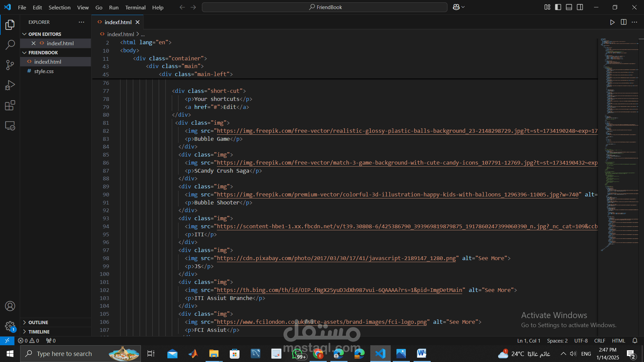Open the Selection menu
The height and width of the screenshot is (362, 644).
[59, 7]
